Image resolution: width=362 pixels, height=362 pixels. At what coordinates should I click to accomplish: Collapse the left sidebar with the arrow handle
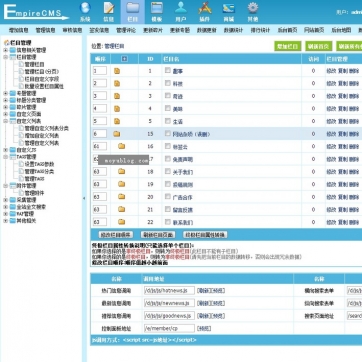pyautogui.click(x=84, y=198)
